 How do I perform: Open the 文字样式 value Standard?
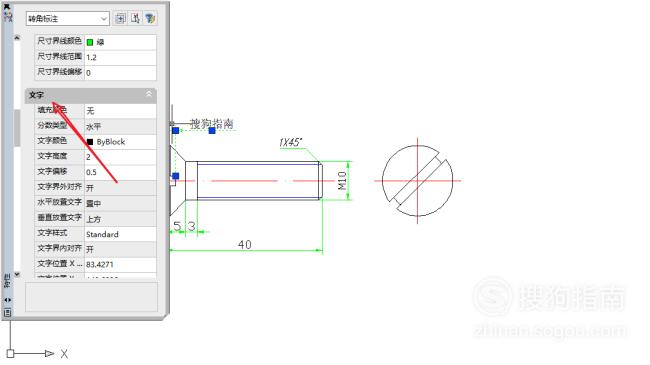coord(120,234)
